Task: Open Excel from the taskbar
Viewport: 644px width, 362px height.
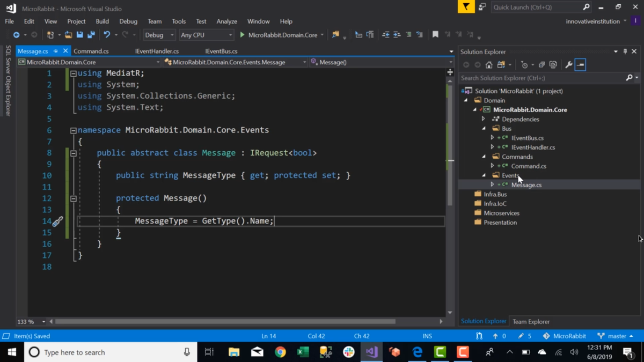Action: point(303,352)
